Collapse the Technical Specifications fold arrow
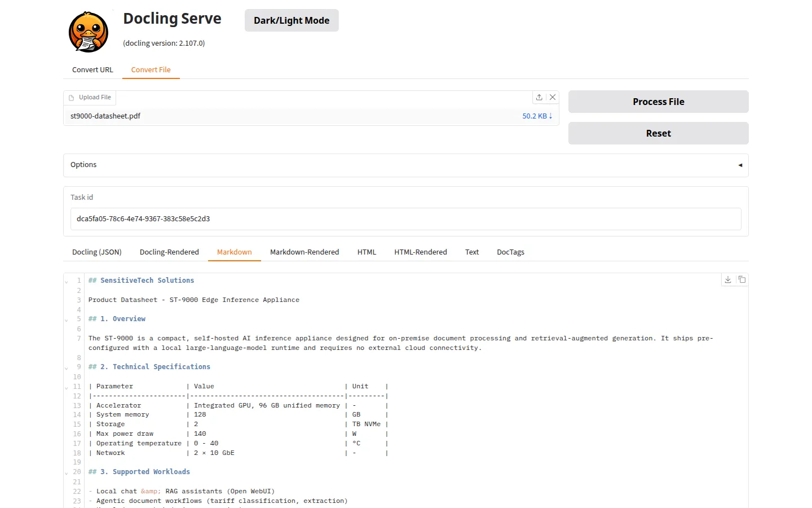 point(67,368)
